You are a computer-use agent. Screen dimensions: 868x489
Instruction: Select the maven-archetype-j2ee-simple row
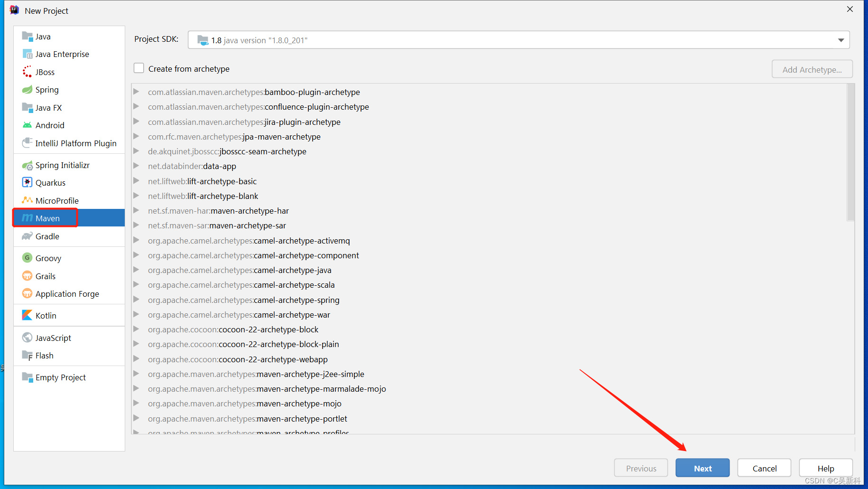(x=489, y=374)
